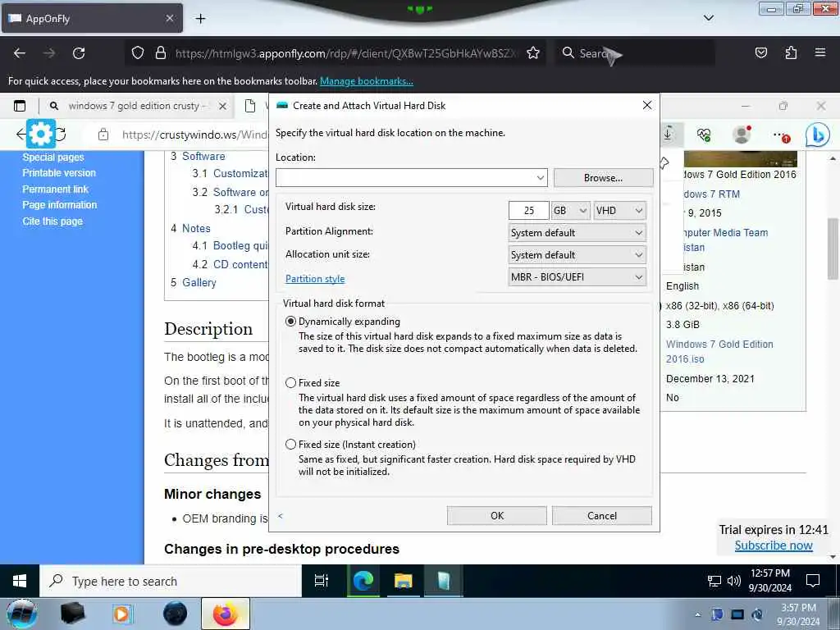Open the GB size unit dropdown
Viewport: 840px width, 630px height.
[x=571, y=211]
